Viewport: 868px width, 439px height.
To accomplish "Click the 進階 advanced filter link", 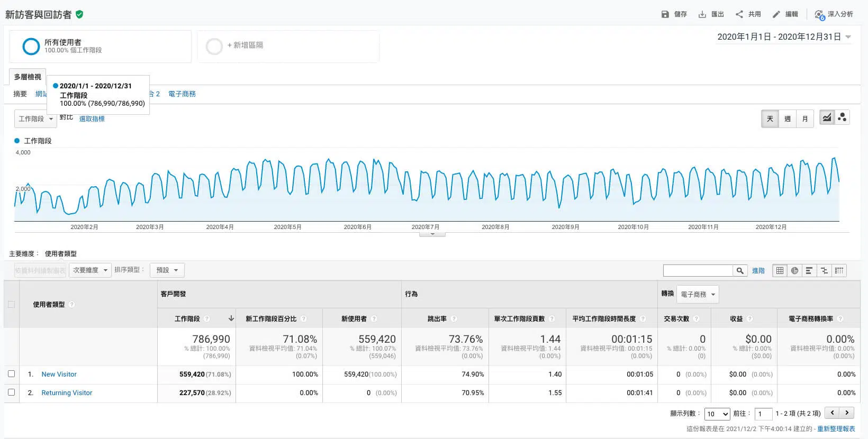I will coord(758,271).
